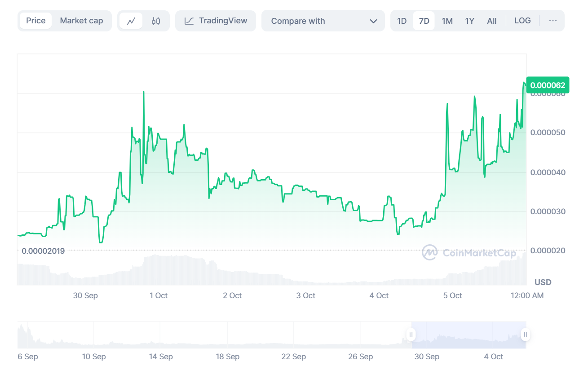Set time range to All
This screenshot has width=588, height=392.
(492, 21)
